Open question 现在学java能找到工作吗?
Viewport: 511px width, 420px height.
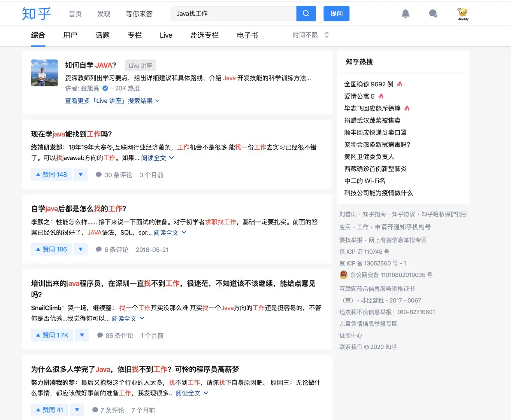coord(72,134)
